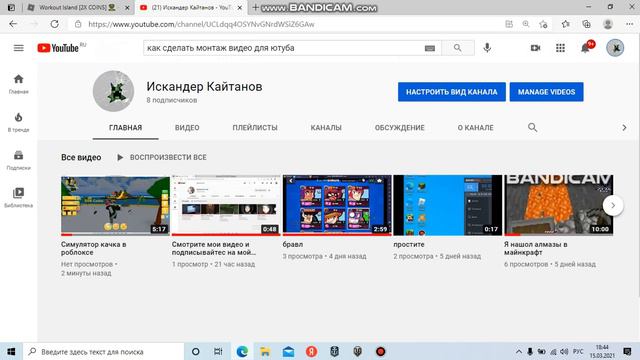This screenshot has width=640, height=360.
Task: Open Библиотека in the sidebar
Action: pyautogui.click(x=18, y=198)
